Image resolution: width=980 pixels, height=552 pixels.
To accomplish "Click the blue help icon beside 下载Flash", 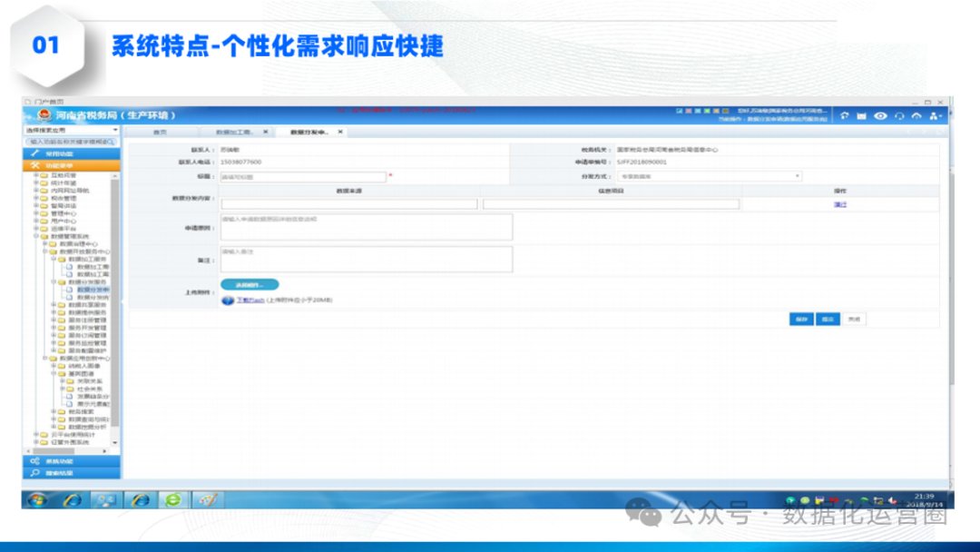I will [x=228, y=301].
